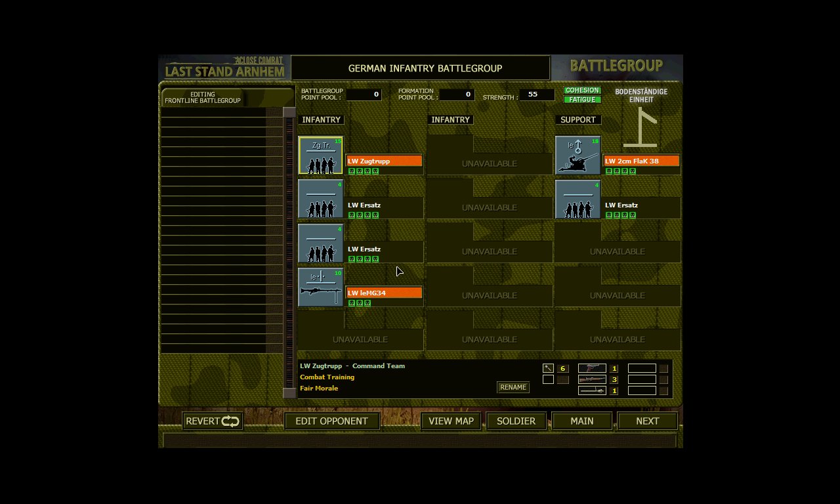Return to the Main screen
840x504 pixels.
coord(582,421)
